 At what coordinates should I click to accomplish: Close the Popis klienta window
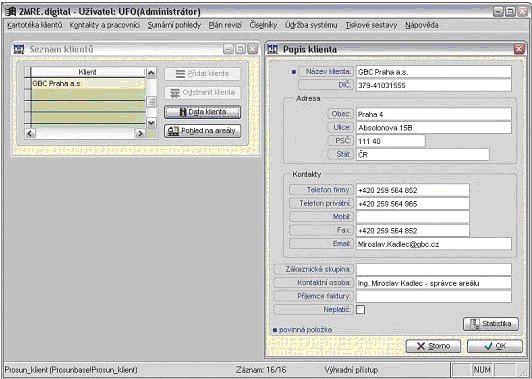tap(519, 50)
